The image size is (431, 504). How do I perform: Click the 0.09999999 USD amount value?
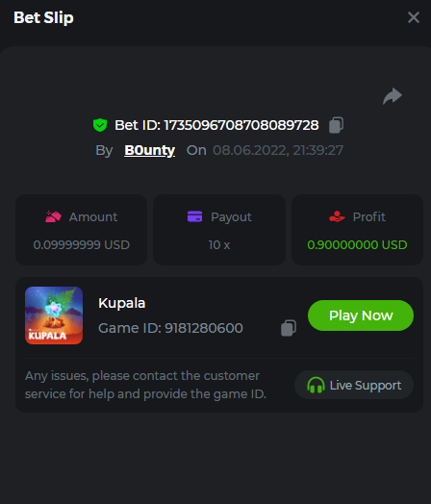coord(82,245)
